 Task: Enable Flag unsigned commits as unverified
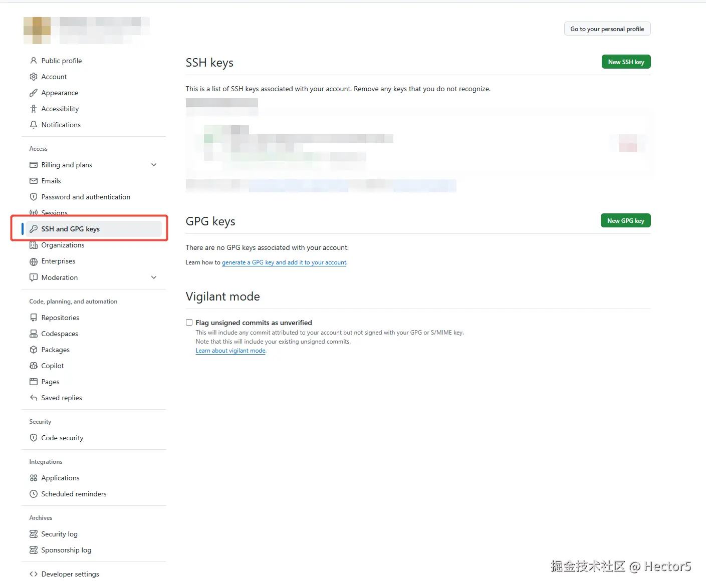[189, 323]
